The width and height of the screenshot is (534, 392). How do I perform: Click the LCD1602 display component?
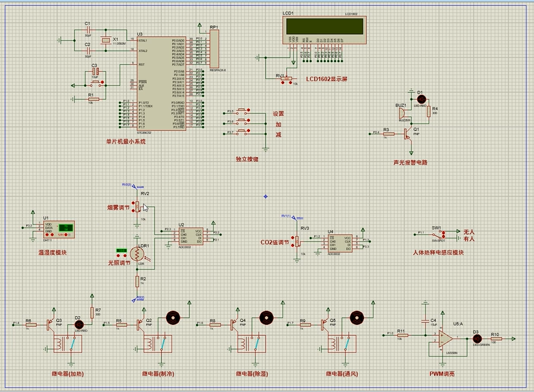325,27
